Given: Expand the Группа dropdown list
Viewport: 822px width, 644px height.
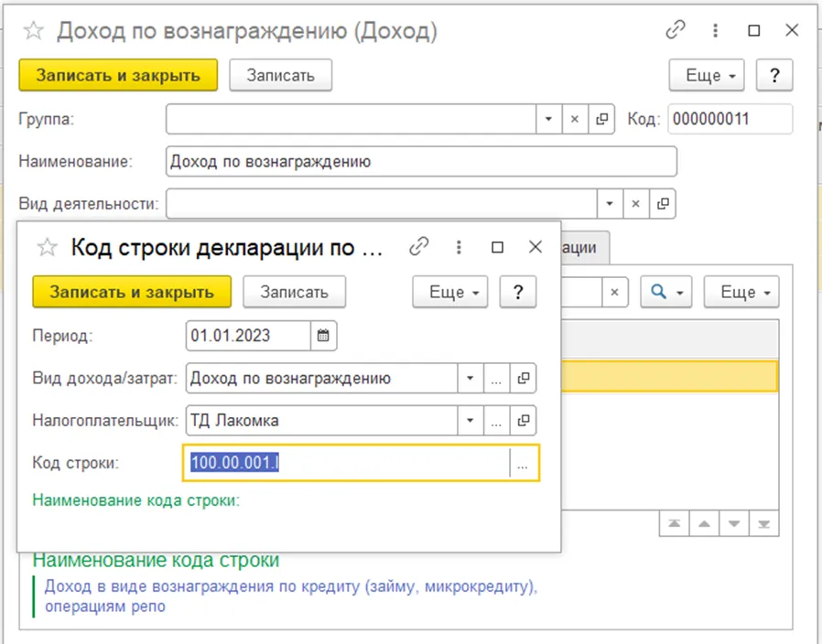Looking at the screenshot, I should [548, 119].
